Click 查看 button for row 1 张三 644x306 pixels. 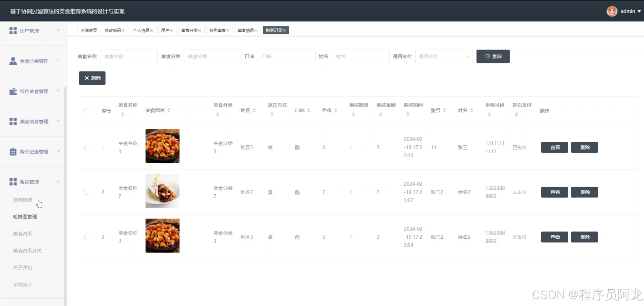click(x=554, y=147)
